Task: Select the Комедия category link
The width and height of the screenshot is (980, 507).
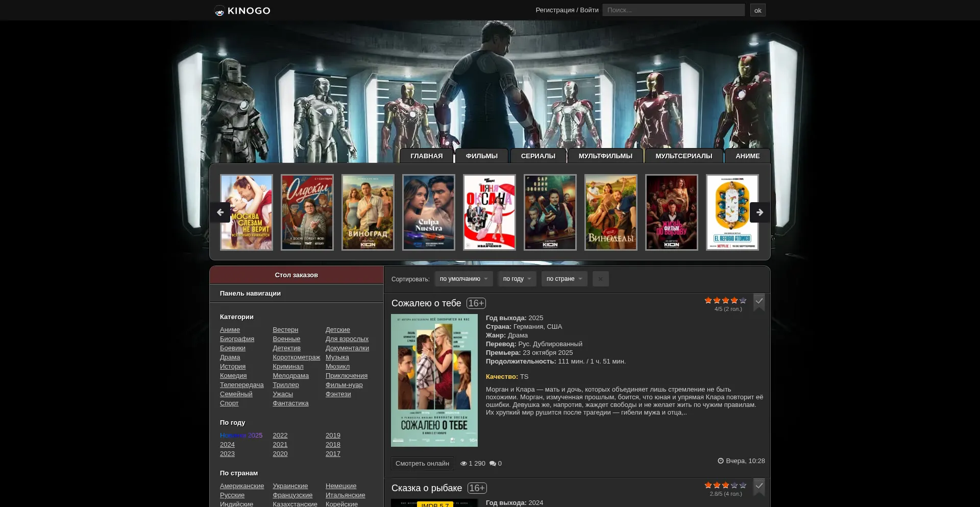Action: point(233,376)
